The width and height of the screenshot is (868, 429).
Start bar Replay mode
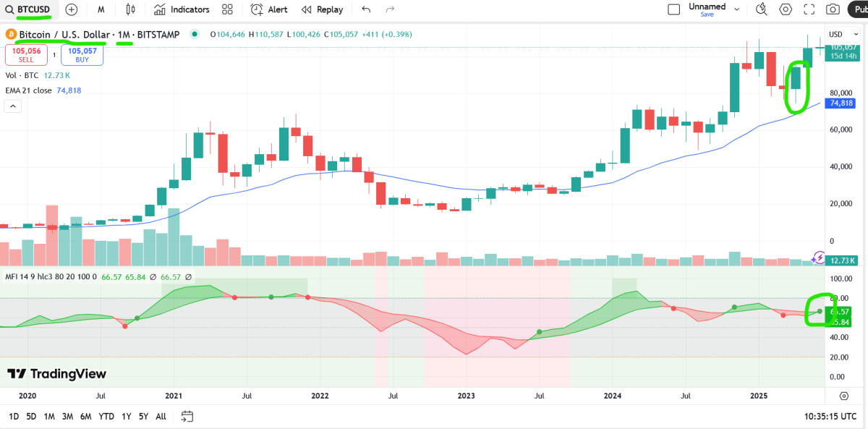coord(323,9)
